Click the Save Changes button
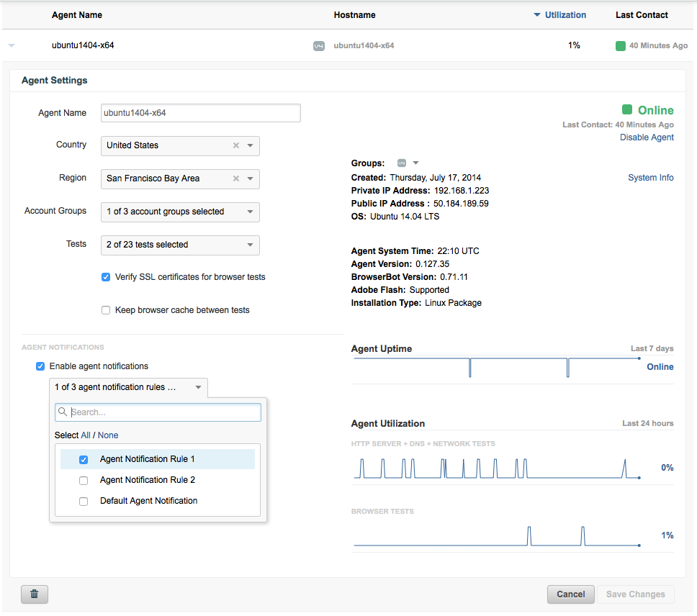Viewport: 697px width, 616px height. 636,594
